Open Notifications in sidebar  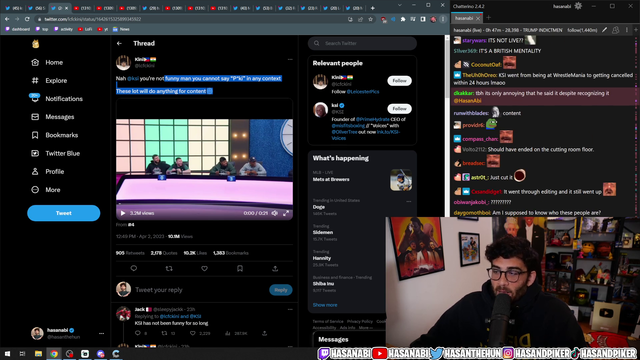pos(56,99)
